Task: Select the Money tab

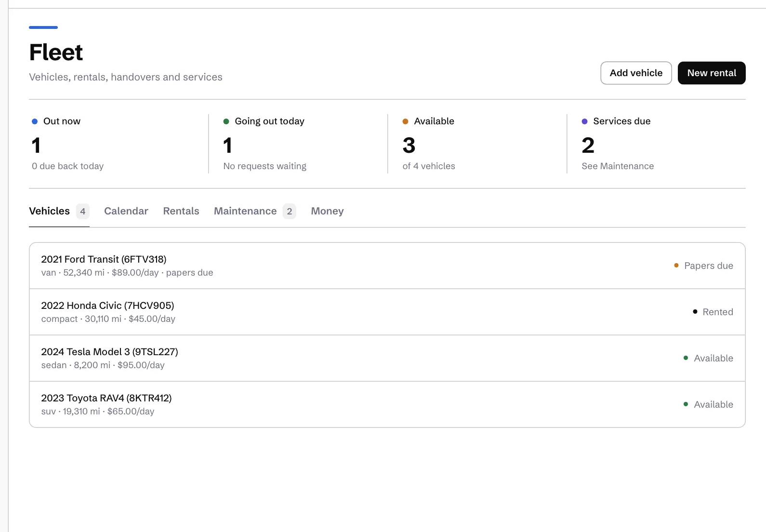Action: [327, 211]
